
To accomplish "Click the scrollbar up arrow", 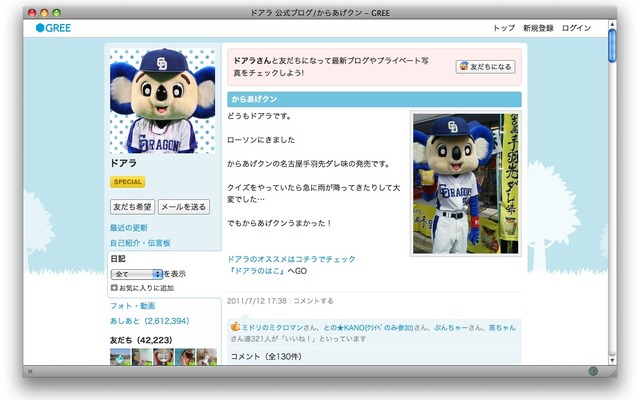I will click(x=612, y=24).
